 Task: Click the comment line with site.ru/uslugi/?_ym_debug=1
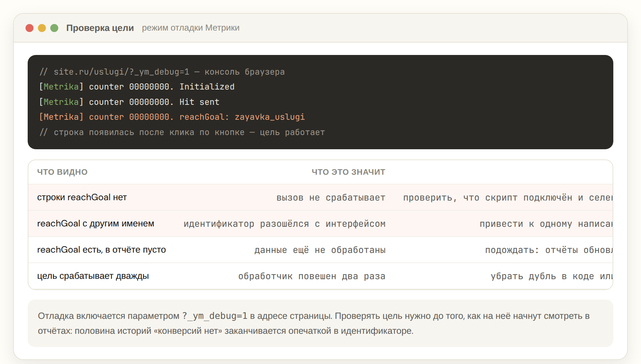coord(162,72)
